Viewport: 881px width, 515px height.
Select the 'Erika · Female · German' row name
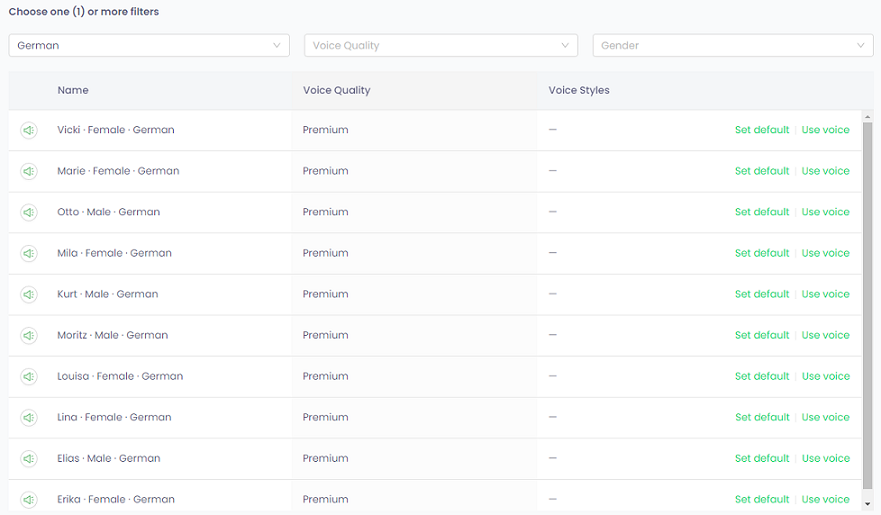[x=116, y=499]
